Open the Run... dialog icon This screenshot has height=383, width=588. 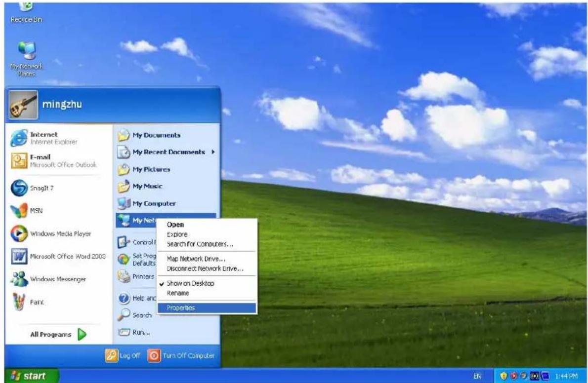pos(124,332)
